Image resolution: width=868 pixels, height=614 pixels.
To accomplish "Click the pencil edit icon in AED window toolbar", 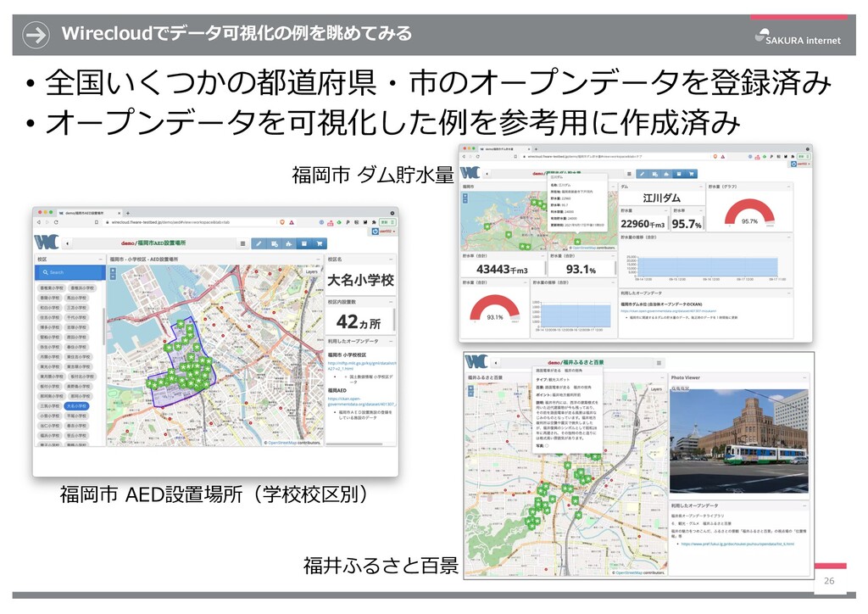I will (x=259, y=243).
